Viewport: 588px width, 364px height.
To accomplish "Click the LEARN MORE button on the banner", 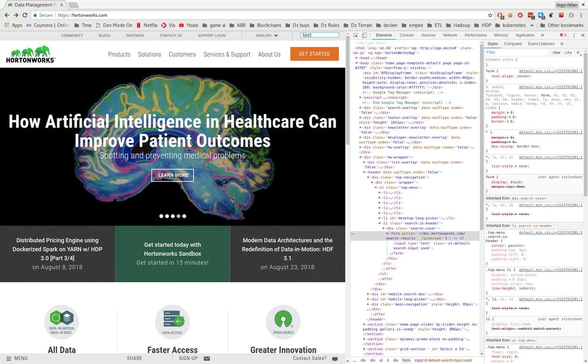I will tap(172, 175).
